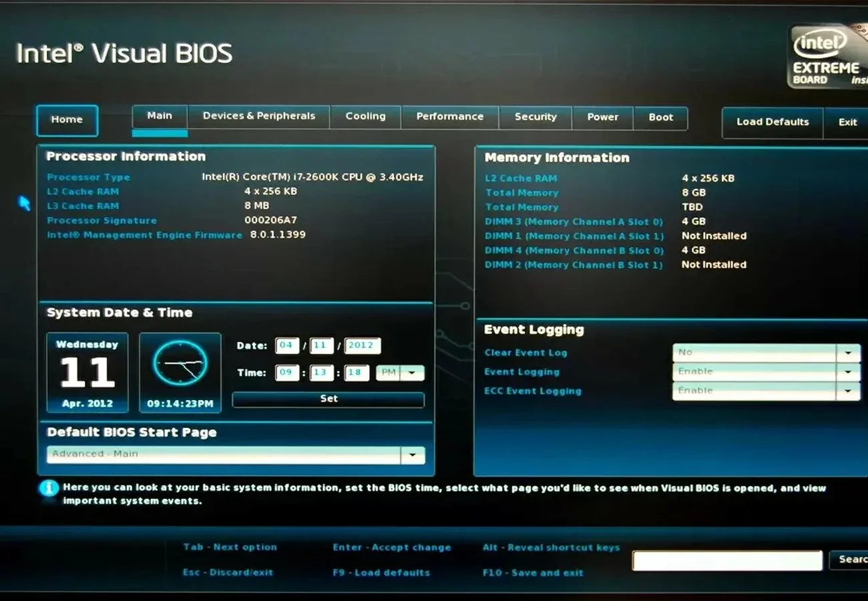Click the "F9 - Load defaults" hint
The image size is (868, 601).
click(381, 573)
